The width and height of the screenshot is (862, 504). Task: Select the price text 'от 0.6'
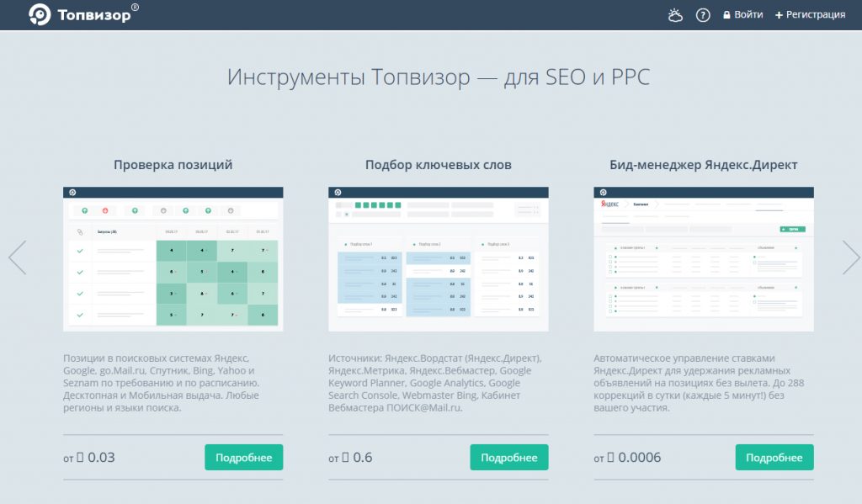tap(350, 457)
